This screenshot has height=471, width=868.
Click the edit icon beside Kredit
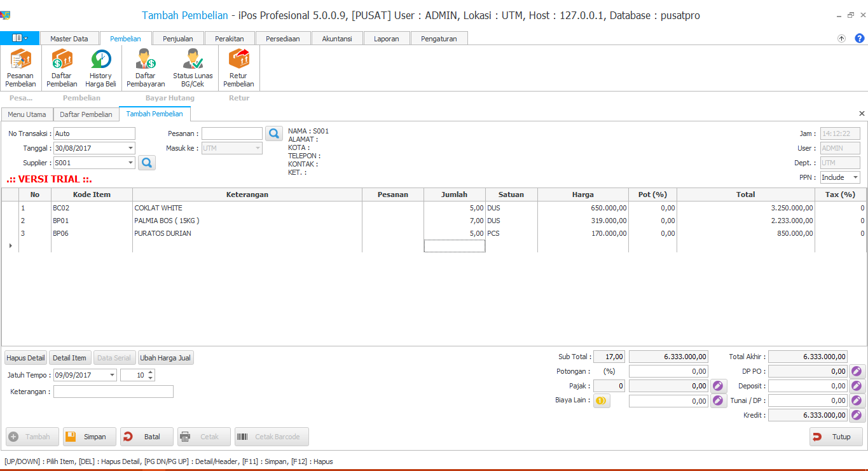857,415
